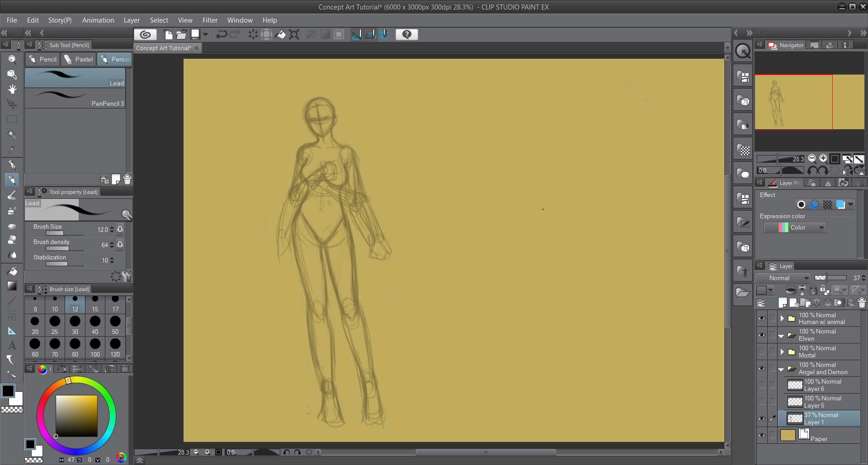This screenshot has height=465, width=868.
Task: Switch to the Pastel sub tool tab
Action: [x=79, y=59]
